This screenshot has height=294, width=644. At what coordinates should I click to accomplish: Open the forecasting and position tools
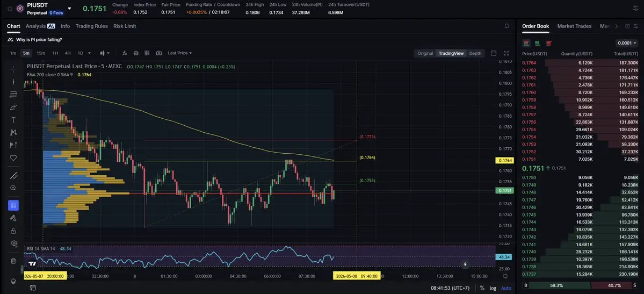[x=13, y=145]
